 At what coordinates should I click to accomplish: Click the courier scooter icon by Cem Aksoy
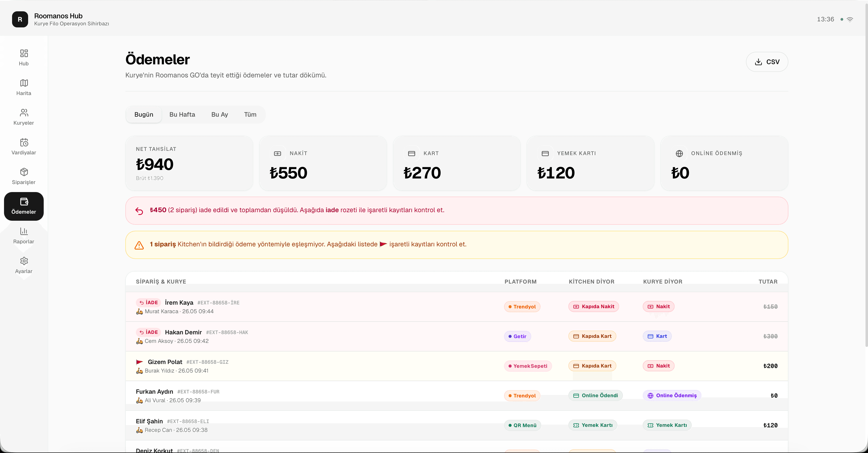click(139, 341)
